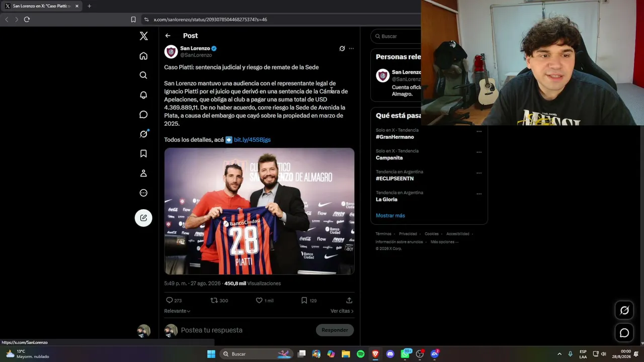
Task: Expand Más opciones in the footer
Action: 444,242
